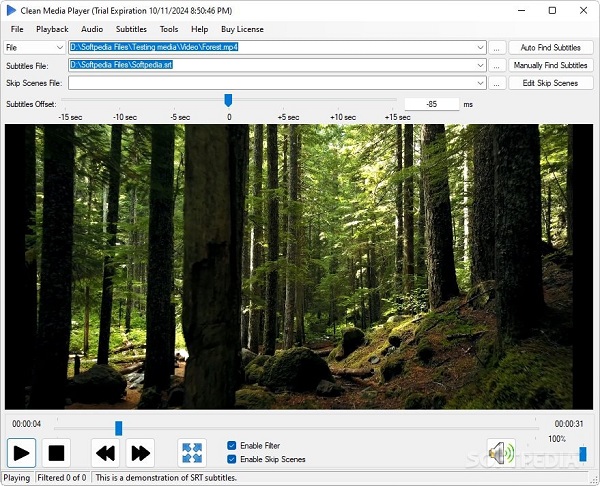Click the forest video display area
600x486 pixels.
299,267
